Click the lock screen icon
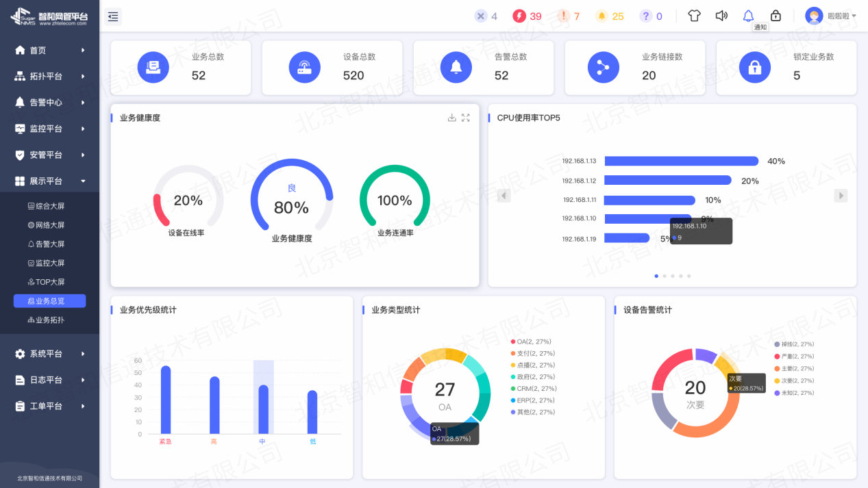 coord(776,16)
